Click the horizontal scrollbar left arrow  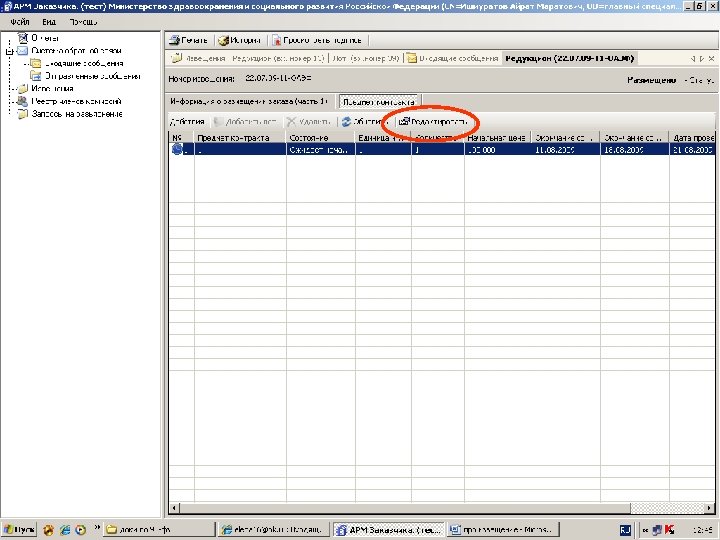(x=174, y=508)
